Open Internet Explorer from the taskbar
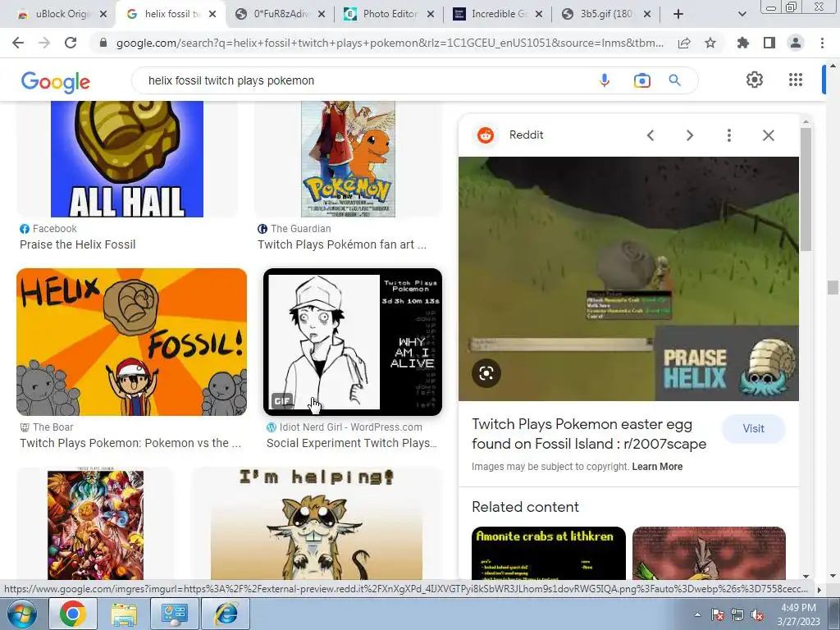This screenshot has width=840, height=630. click(226, 614)
